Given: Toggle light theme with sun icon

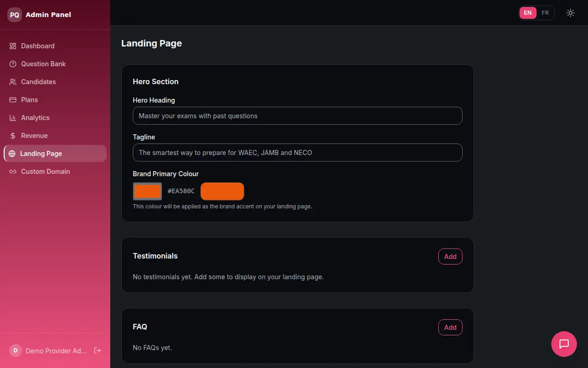Looking at the screenshot, I should [x=571, y=13].
